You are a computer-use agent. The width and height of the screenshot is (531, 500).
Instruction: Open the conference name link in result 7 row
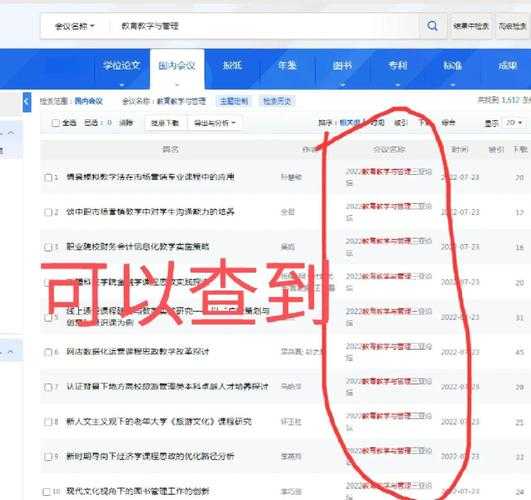pos(389,387)
